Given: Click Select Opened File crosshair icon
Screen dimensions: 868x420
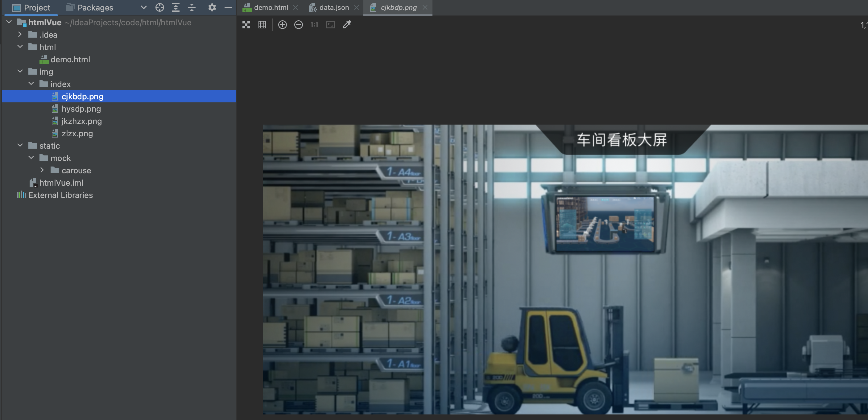Looking at the screenshot, I should [x=159, y=7].
